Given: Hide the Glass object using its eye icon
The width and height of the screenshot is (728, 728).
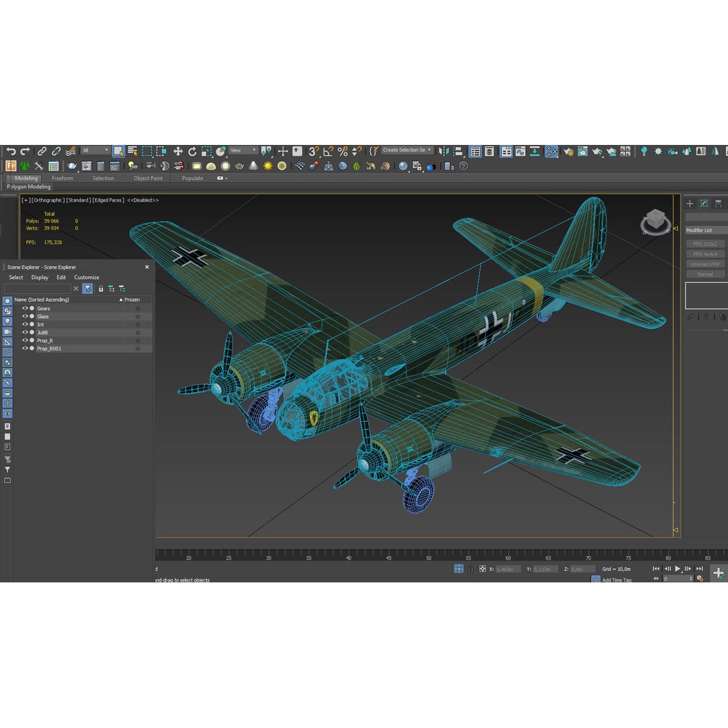Looking at the screenshot, I should tap(25, 316).
